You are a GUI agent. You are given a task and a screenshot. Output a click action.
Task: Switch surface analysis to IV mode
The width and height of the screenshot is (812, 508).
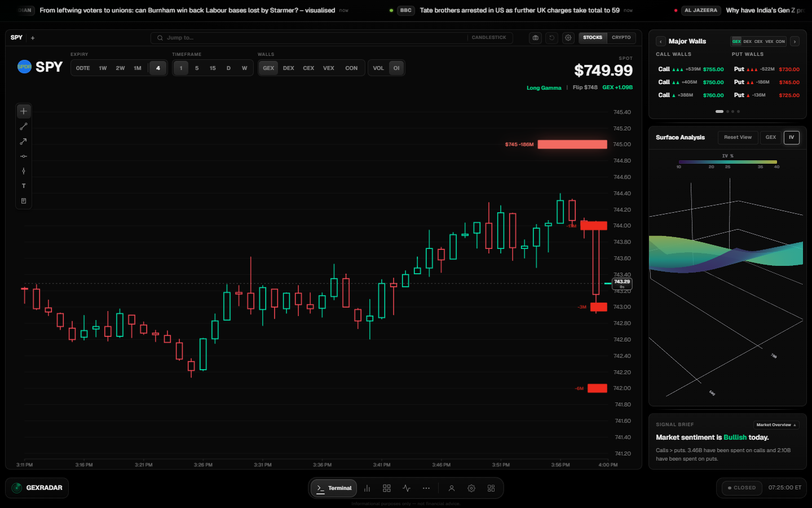click(x=792, y=137)
